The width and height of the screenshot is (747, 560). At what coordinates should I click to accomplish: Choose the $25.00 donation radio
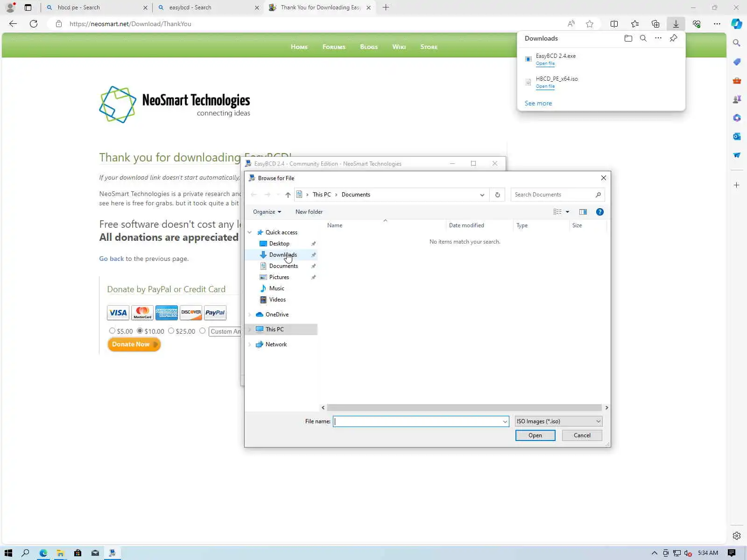point(171,331)
